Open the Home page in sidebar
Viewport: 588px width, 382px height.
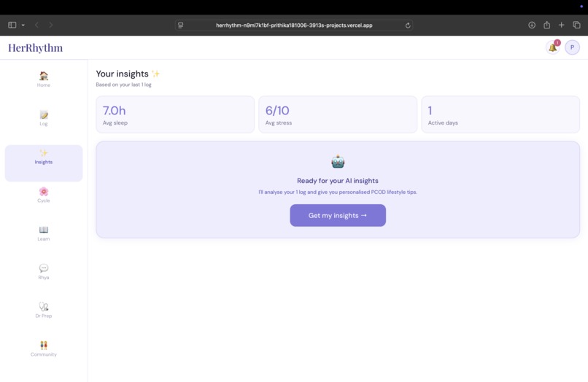[44, 79]
